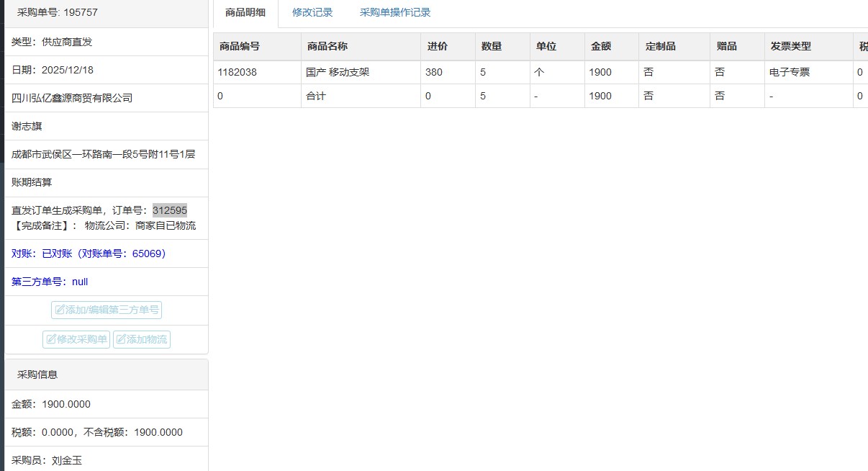This screenshot has height=471, width=868.
Task: Click the 采购信息 panel header
Action: click(37, 374)
